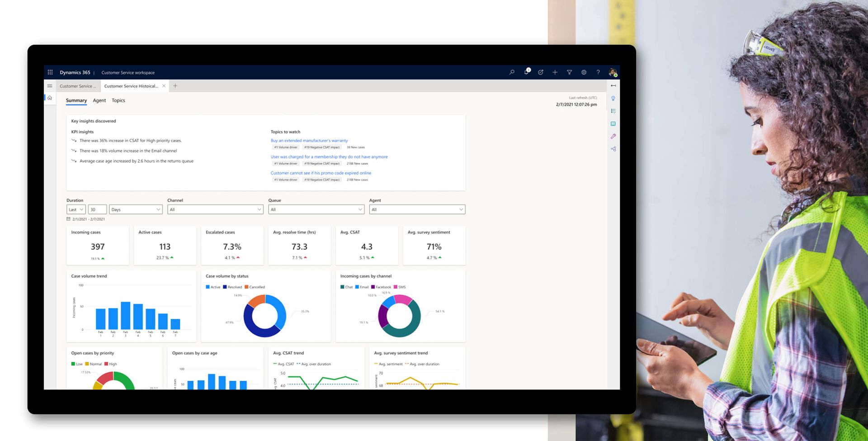Open the settings gear icon
This screenshot has width=868, height=441.
coord(584,72)
